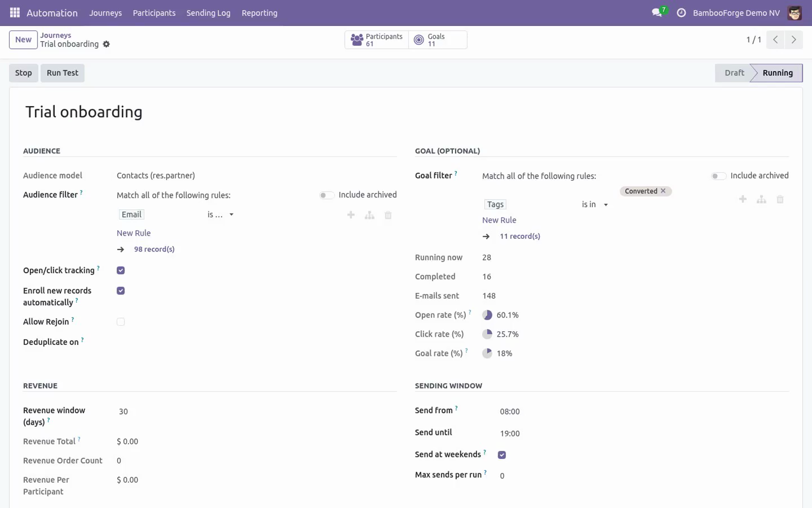This screenshot has width=812, height=508.
Task: Open the Participants 61 stat button
Action: (x=377, y=40)
